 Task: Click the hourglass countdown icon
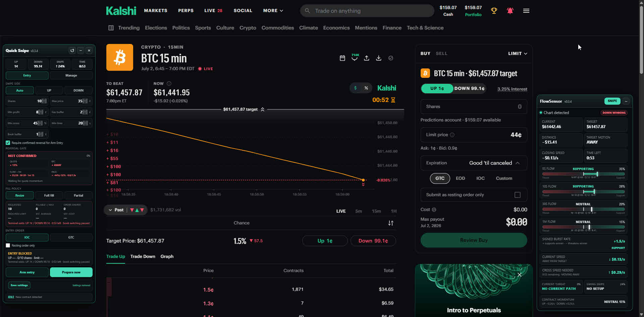pos(393,100)
